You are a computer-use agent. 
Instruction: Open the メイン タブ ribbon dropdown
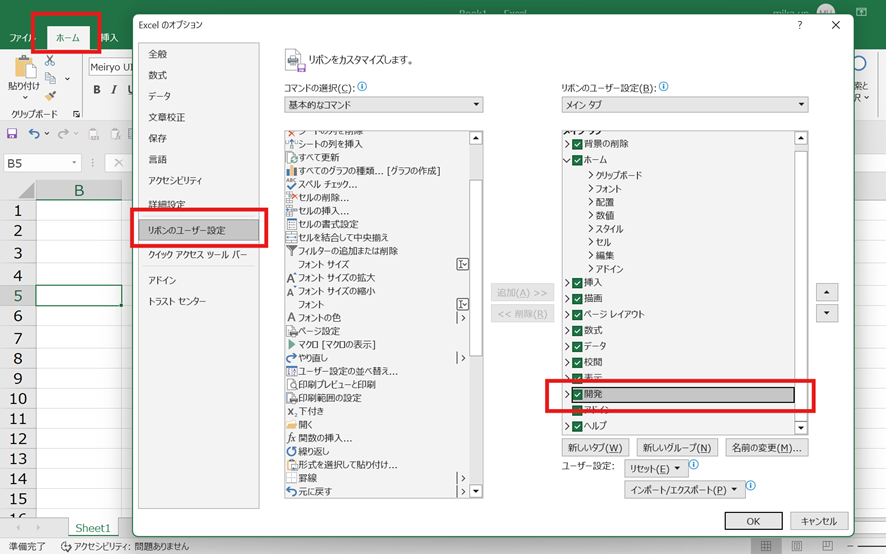684,105
